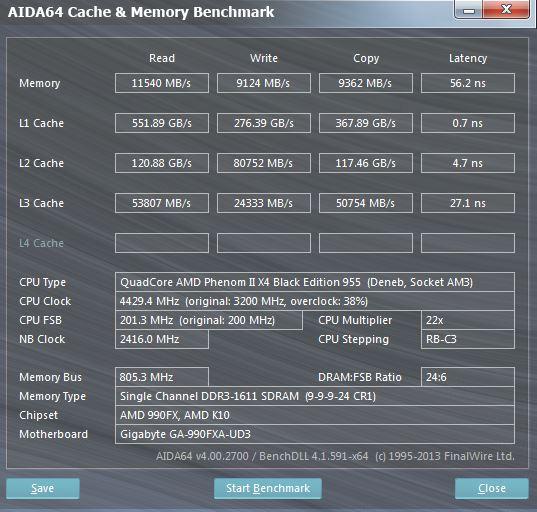
Task: Click the Chipset value AMD 990FX
Action: click(315, 415)
